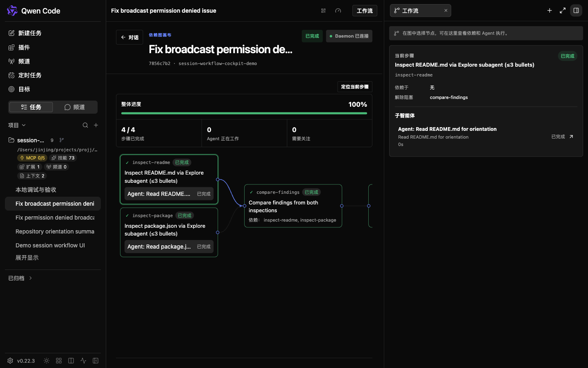Select Fix broadcast permission deni task
588x368 pixels.
point(53,204)
